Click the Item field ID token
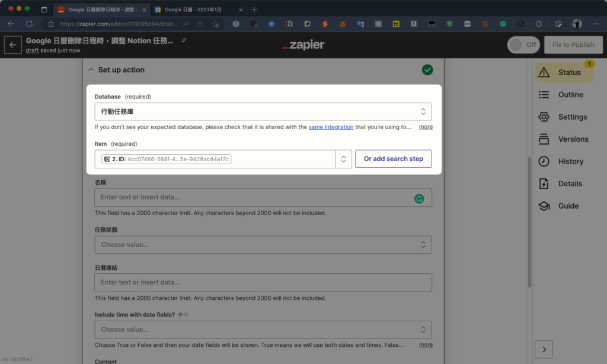The image size is (607, 364). pos(166,159)
